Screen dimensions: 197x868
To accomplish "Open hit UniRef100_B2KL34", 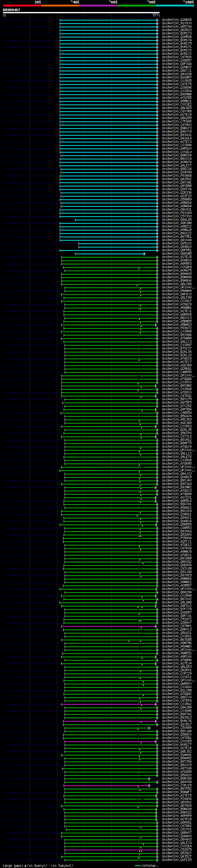I will click(177, 352).
